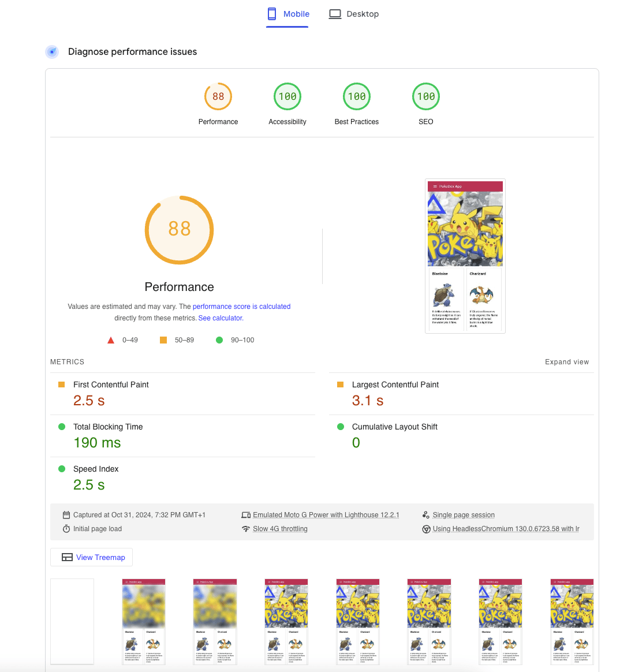Click Slow 4G throttling text
620x672 pixels.
click(x=280, y=529)
